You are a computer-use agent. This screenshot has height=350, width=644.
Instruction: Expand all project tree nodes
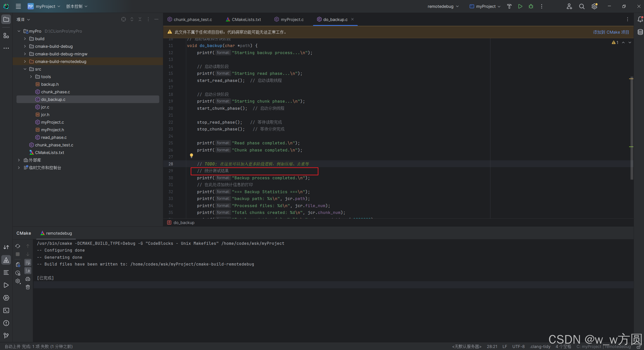132,19
